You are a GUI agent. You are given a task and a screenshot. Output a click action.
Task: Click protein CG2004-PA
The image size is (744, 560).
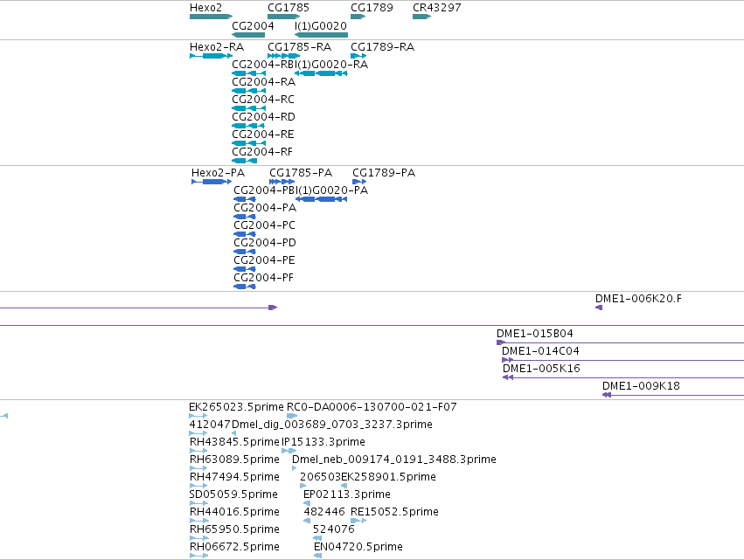click(x=245, y=217)
